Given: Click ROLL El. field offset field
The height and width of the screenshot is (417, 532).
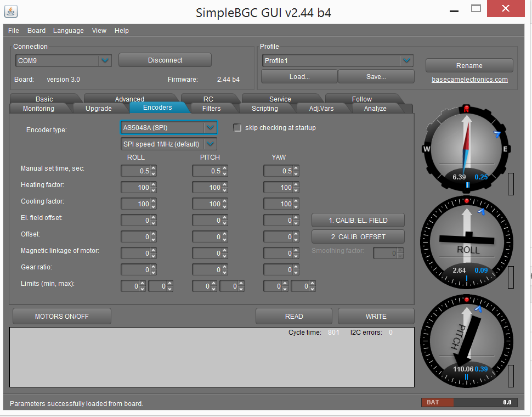Looking at the screenshot, I should (135, 220).
